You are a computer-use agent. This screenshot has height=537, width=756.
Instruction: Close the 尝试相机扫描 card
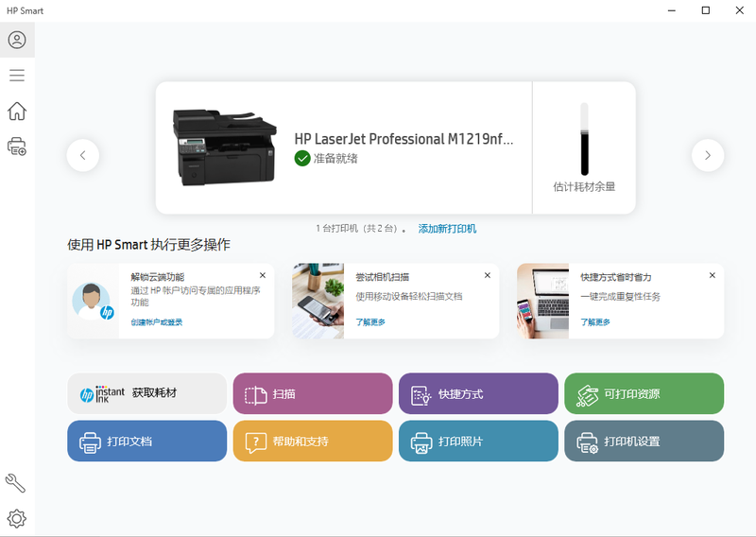pyautogui.click(x=488, y=275)
